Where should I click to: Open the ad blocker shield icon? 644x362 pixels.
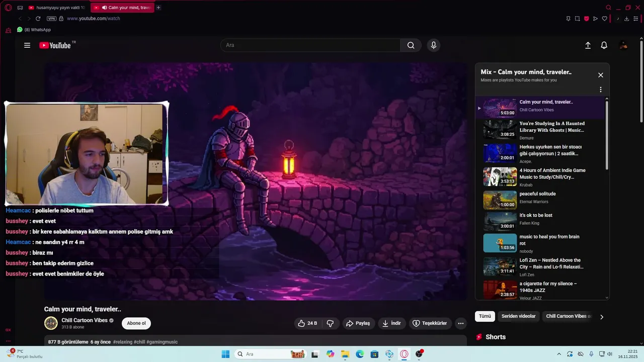pyautogui.click(x=586, y=19)
